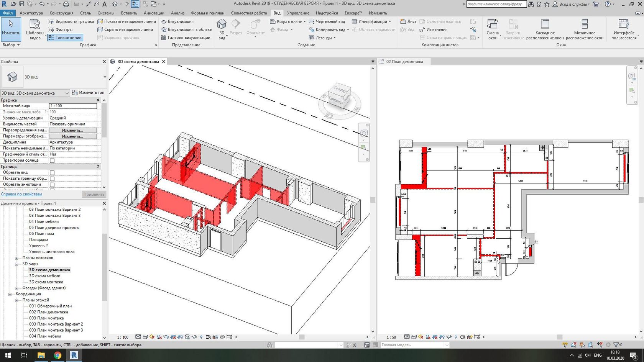Click the 3D вид house icon
Screen dimensions: 644x362
(222, 25)
